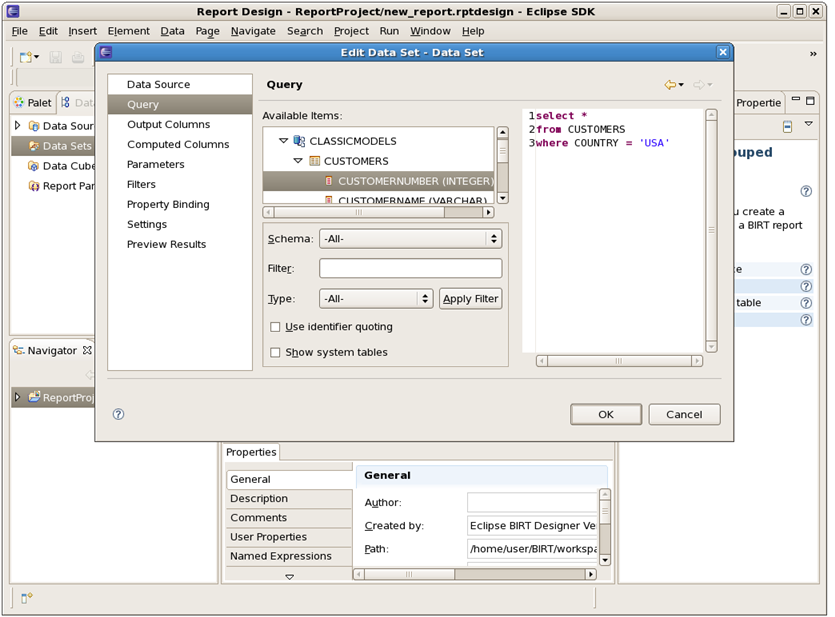The width and height of the screenshot is (835, 617).
Task: Click the Apply Filter button
Action: pos(471,299)
